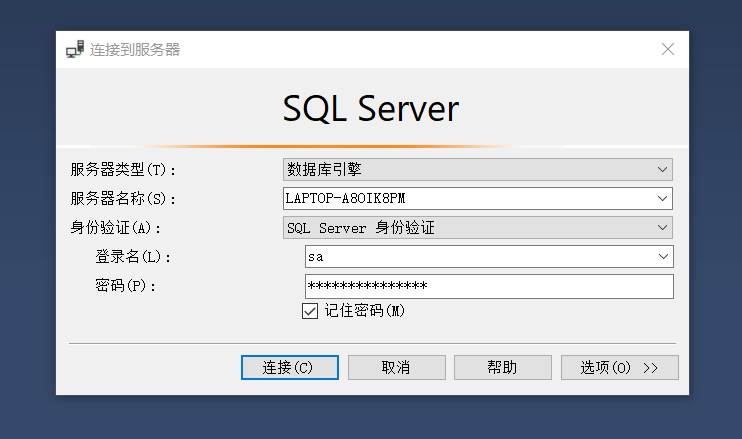
Task: Open the 身份验证 dropdown
Action: click(477, 228)
